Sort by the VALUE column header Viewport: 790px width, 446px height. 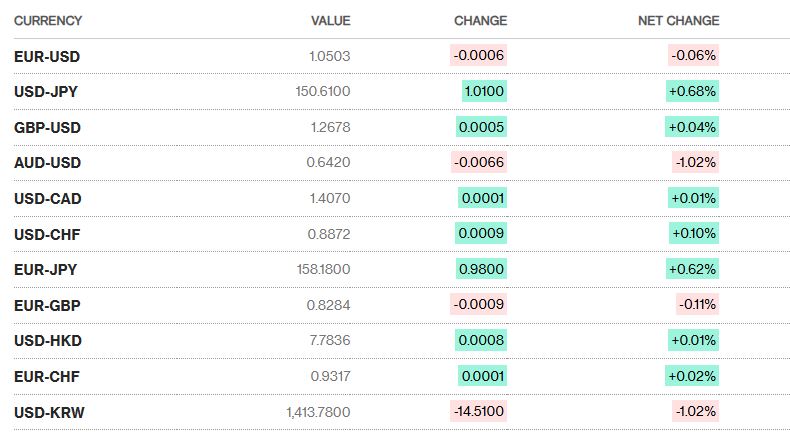[331, 21]
